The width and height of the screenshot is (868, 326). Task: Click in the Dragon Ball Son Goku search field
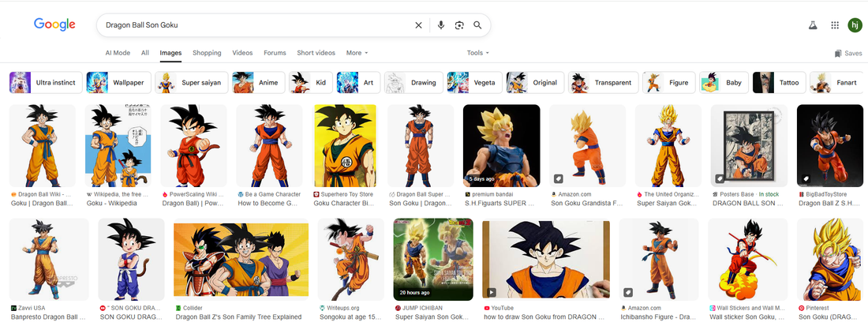pyautogui.click(x=253, y=25)
